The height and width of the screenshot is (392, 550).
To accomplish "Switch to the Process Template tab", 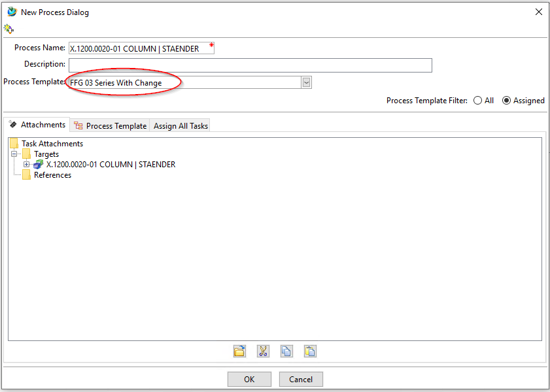I will tap(111, 125).
